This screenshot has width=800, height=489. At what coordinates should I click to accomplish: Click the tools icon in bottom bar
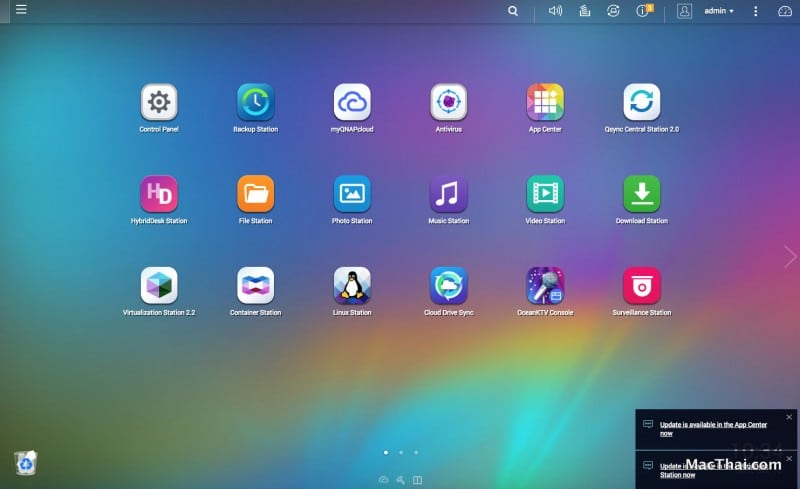point(401,480)
